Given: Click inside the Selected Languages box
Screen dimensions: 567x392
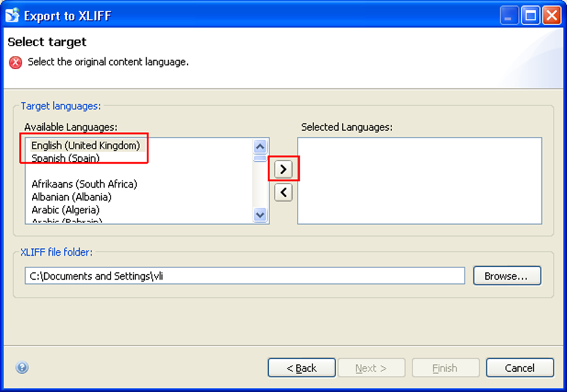Looking at the screenshot, I should (x=419, y=180).
